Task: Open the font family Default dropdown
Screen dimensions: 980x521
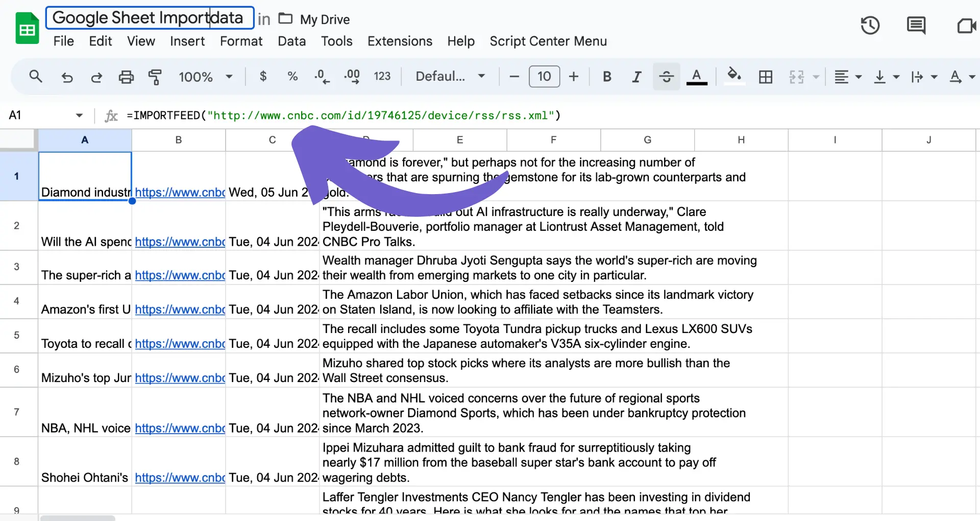Action: coord(450,77)
